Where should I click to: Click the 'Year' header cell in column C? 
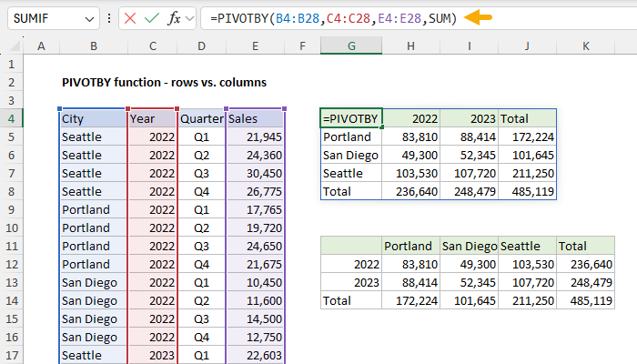[153, 118]
